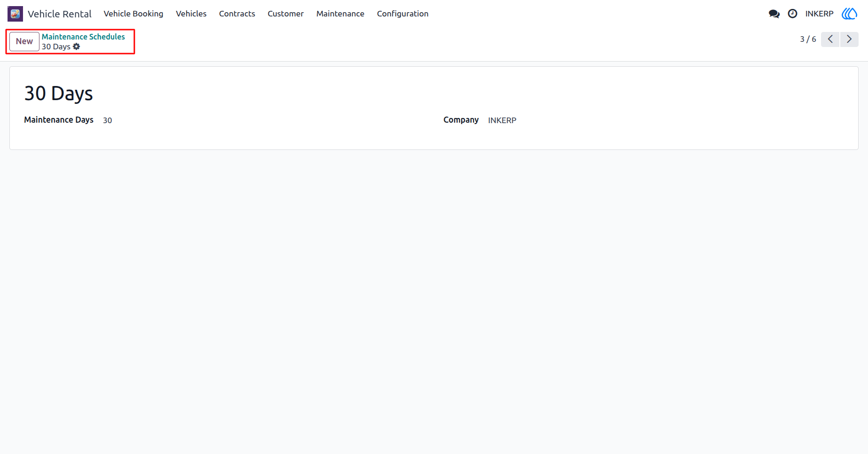
Task: Open the Contracts menu
Action: pyautogui.click(x=237, y=14)
